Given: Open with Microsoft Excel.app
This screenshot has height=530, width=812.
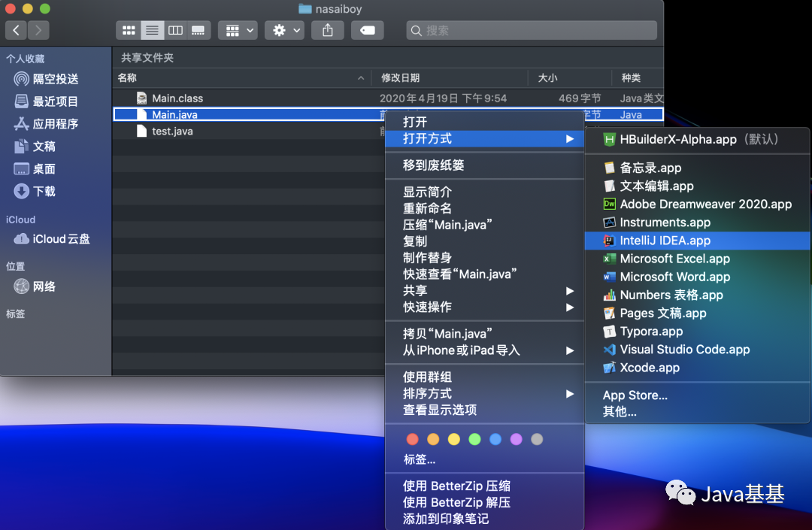Looking at the screenshot, I should 697,259.
